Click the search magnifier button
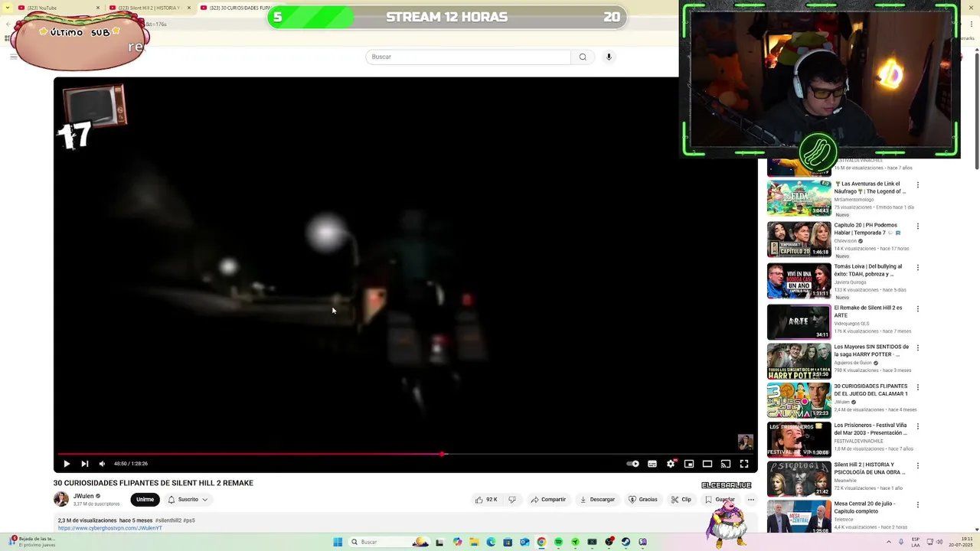Screen dimensions: 980x551 (583, 57)
